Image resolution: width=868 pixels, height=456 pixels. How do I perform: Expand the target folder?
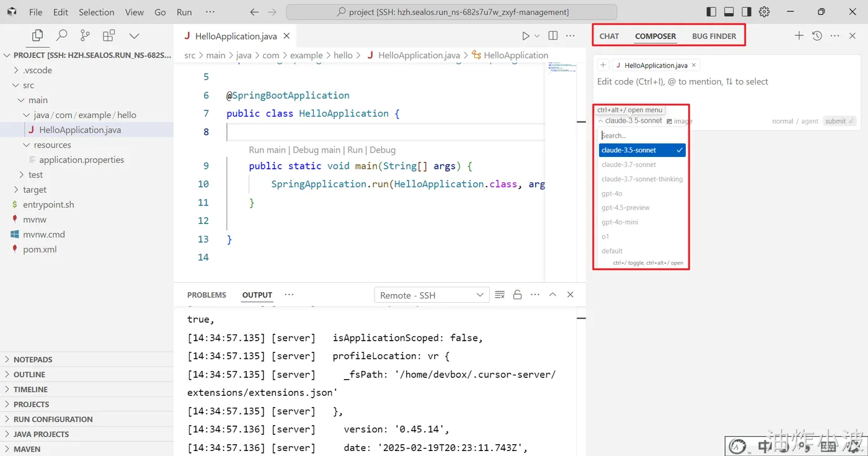pyautogui.click(x=87, y=189)
